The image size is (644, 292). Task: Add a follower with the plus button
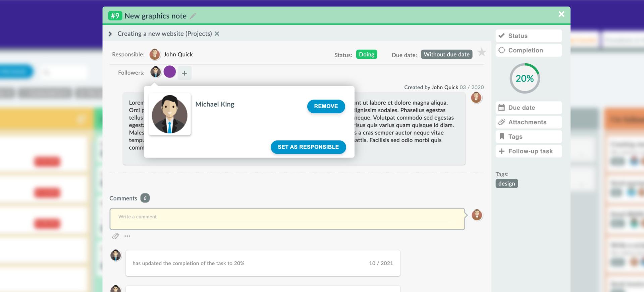pyautogui.click(x=184, y=73)
